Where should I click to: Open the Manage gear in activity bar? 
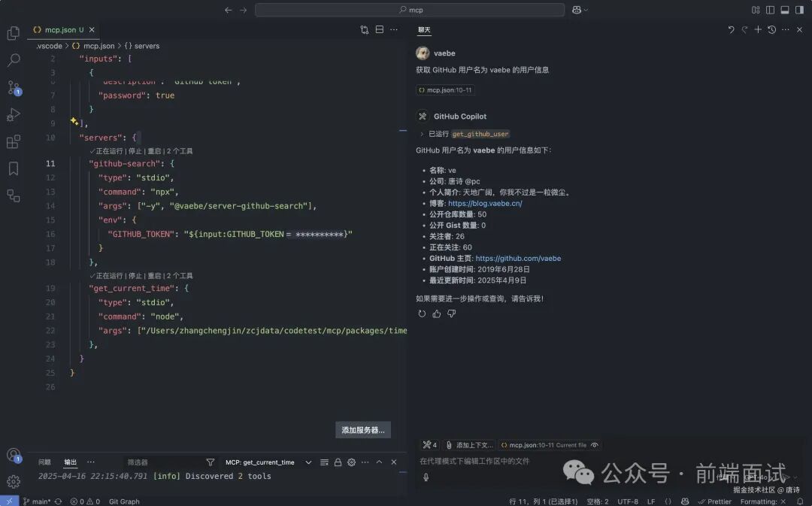(14, 482)
